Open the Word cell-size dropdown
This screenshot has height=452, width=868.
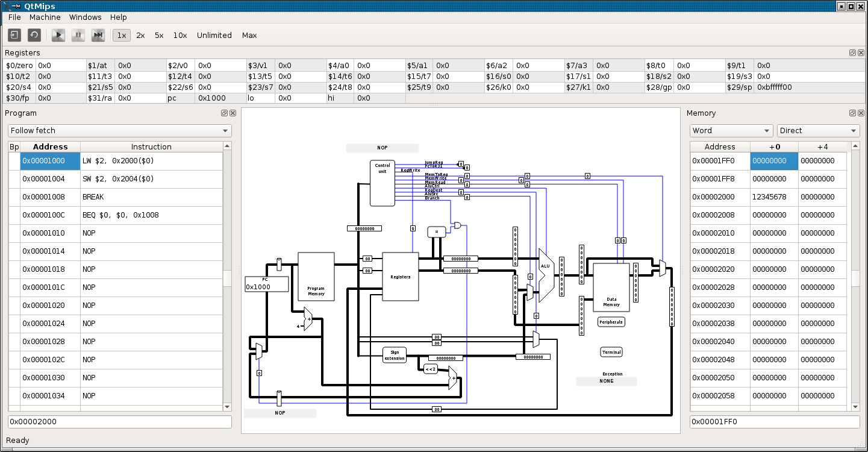coord(731,131)
